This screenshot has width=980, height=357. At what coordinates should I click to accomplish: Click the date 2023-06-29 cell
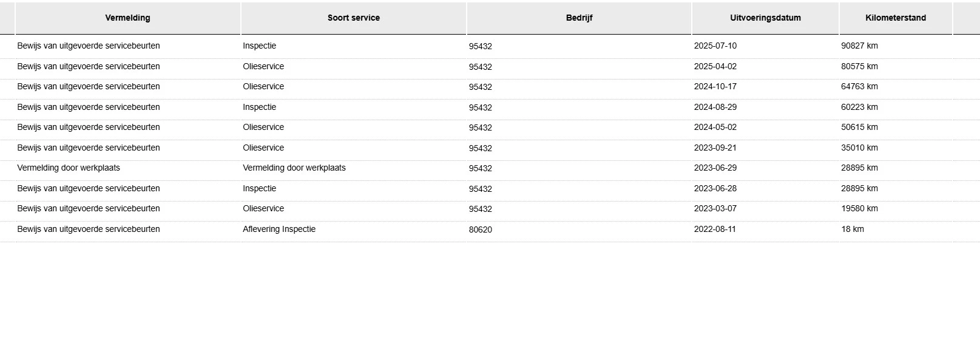[x=715, y=168]
